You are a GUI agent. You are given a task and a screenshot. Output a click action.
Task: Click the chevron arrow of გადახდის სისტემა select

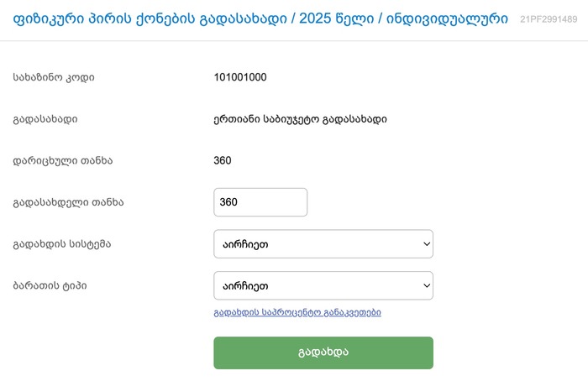click(x=422, y=244)
